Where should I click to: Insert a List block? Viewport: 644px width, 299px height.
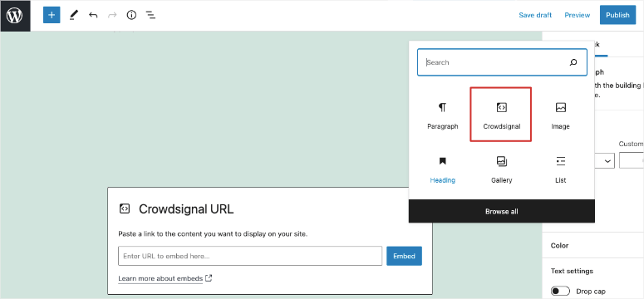560,169
